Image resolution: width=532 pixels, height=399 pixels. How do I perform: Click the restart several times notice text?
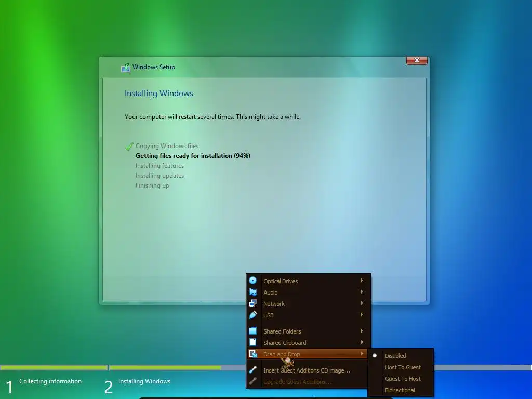point(212,117)
